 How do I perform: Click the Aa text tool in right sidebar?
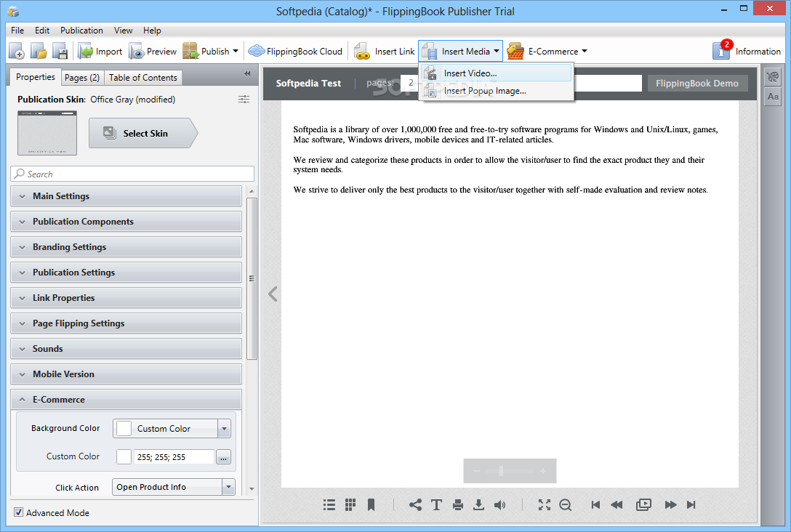773,97
